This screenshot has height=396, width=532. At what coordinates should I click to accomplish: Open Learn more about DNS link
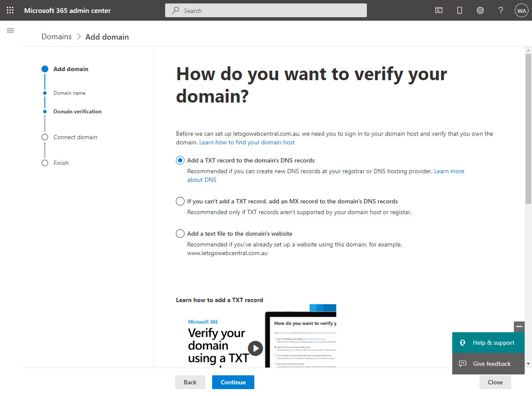[x=325, y=175]
